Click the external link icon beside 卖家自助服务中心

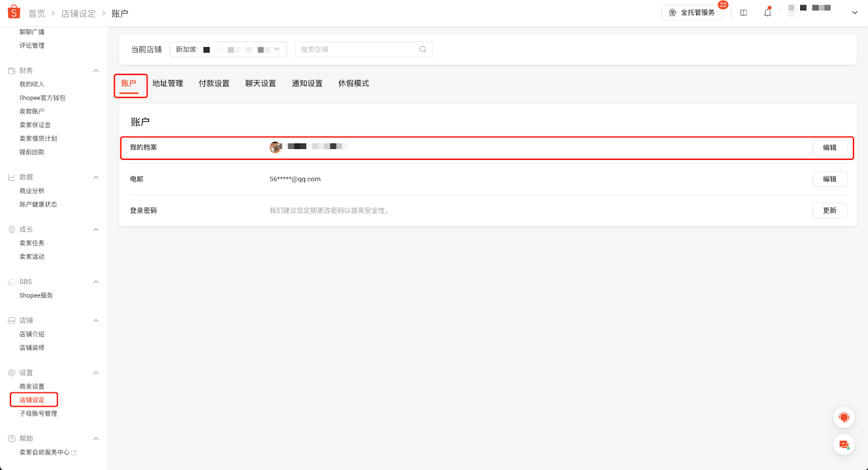[x=74, y=453]
